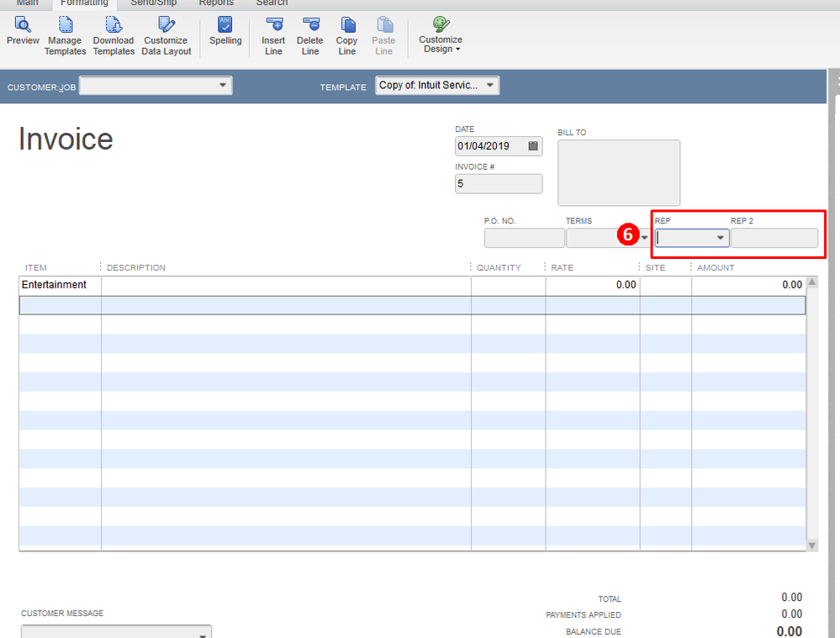Open Manage Templates

[x=65, y=36]
